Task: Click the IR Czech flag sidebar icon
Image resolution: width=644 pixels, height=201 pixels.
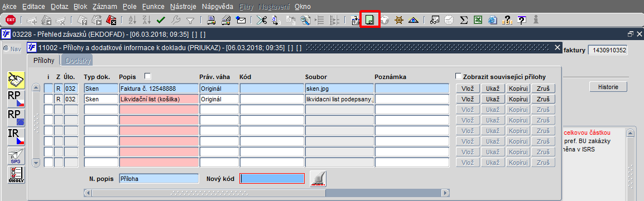Action: [16, 137]
